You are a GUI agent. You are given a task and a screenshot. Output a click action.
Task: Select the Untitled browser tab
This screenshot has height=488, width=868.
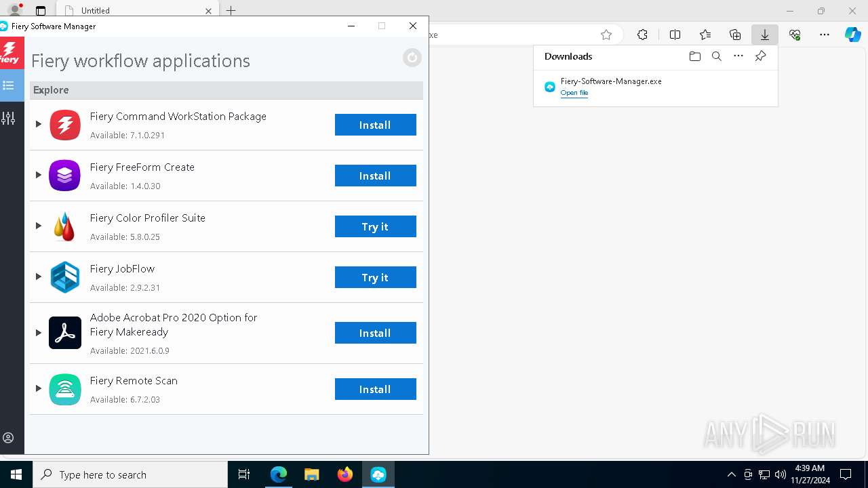pos(136,10)
